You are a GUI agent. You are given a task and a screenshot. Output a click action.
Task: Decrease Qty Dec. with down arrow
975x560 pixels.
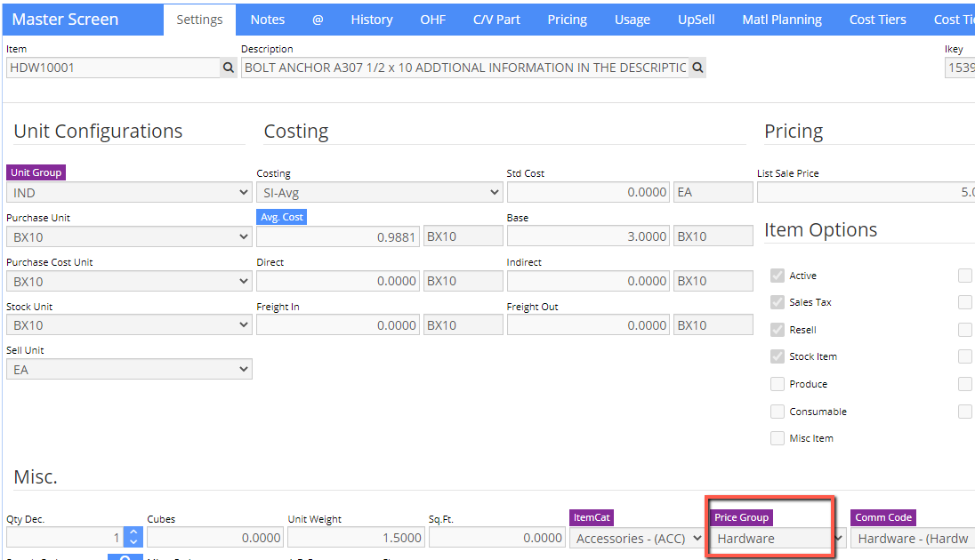click(x=133, y=542)
